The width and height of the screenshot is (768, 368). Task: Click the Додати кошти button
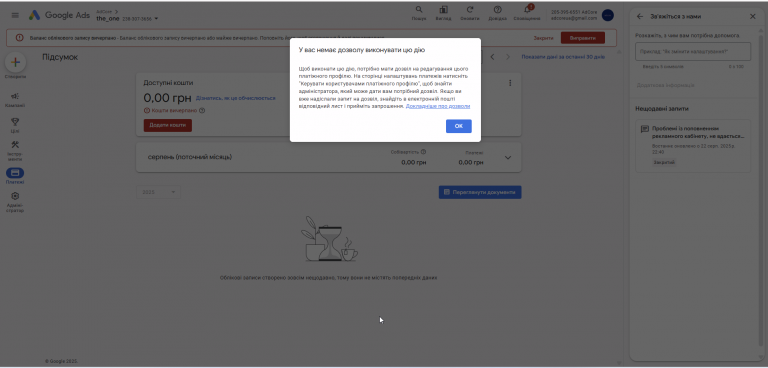tap(168, 125)
